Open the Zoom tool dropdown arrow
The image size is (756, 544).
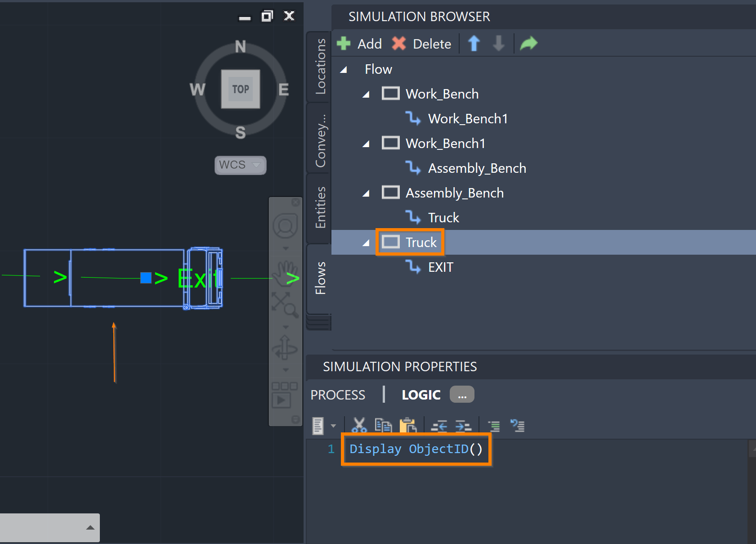click(286, 327)
